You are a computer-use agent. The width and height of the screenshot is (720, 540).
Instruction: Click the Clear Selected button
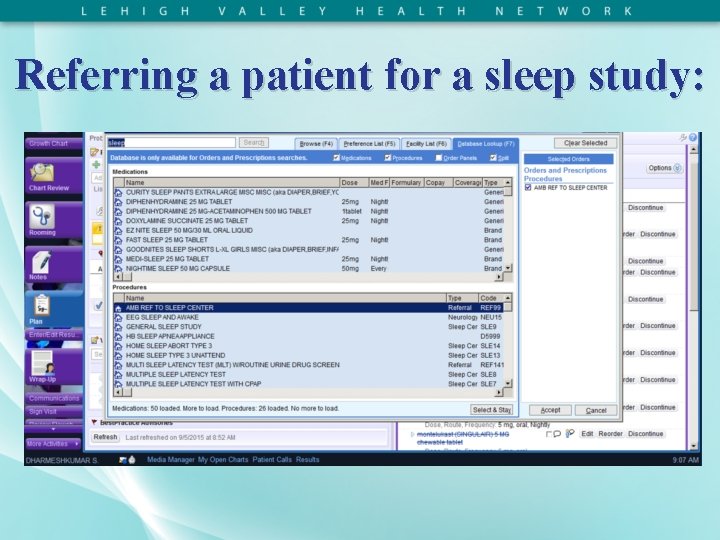click(585, 143)
